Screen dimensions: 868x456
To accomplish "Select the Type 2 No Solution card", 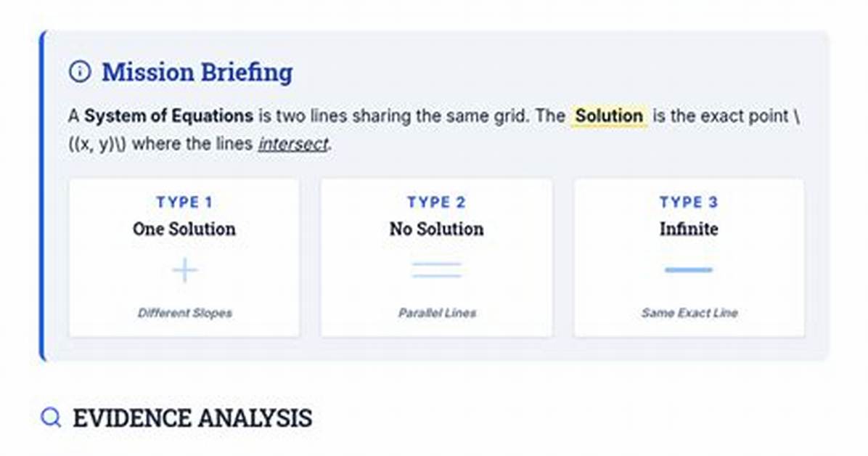I will 437,258.
